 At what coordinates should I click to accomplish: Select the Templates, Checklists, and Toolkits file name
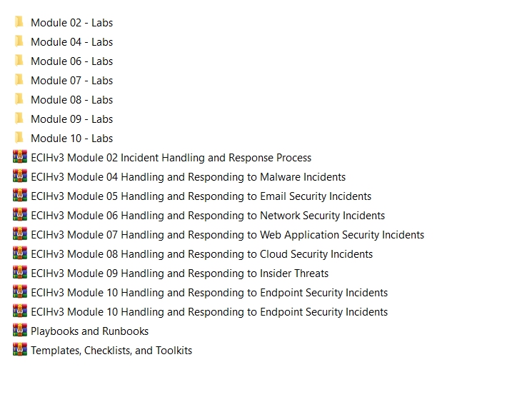click(111, 351)
